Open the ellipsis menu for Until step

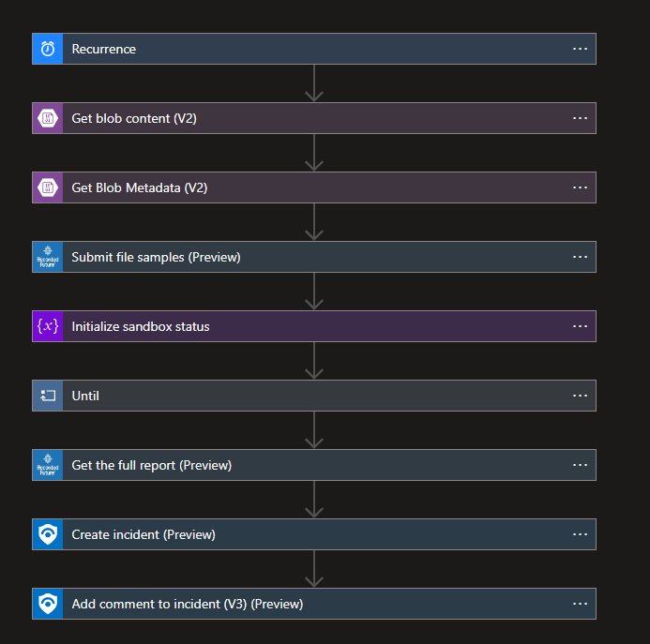coord(580,396)
